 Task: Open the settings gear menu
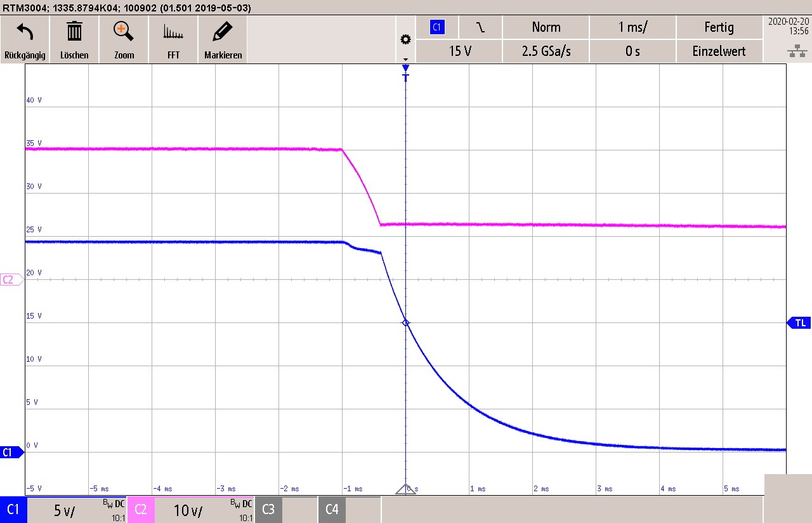point(405,39)
